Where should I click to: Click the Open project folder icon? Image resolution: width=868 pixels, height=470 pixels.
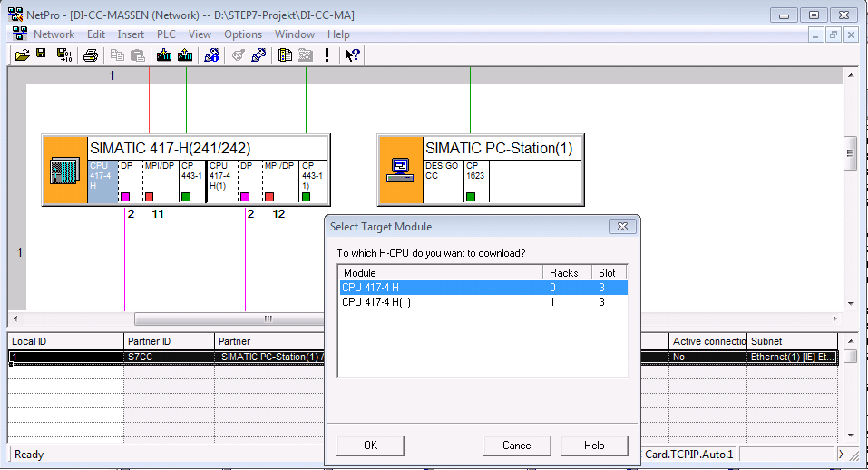pos(23,55)
